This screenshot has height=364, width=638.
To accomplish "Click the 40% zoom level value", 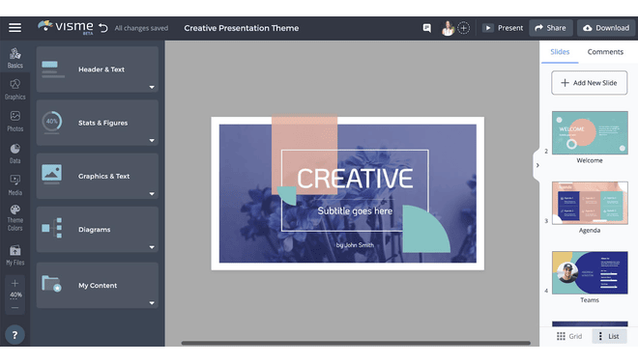I will (x=15, y=294).
